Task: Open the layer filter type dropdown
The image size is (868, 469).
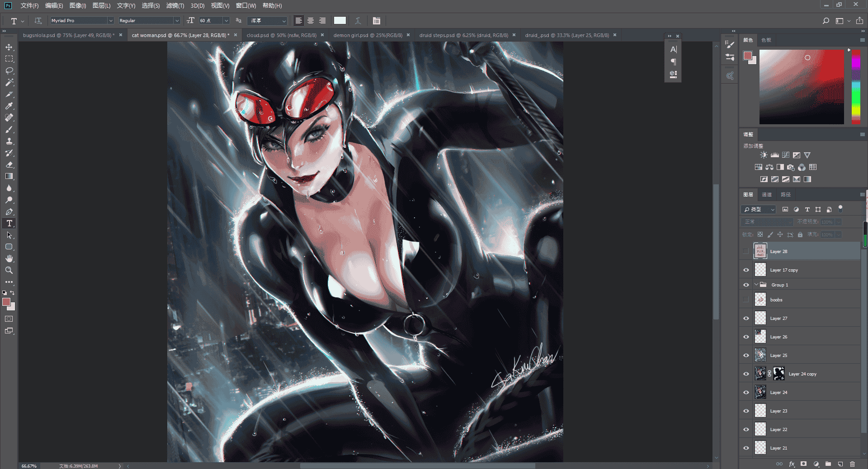Action: tap(758, 209)
